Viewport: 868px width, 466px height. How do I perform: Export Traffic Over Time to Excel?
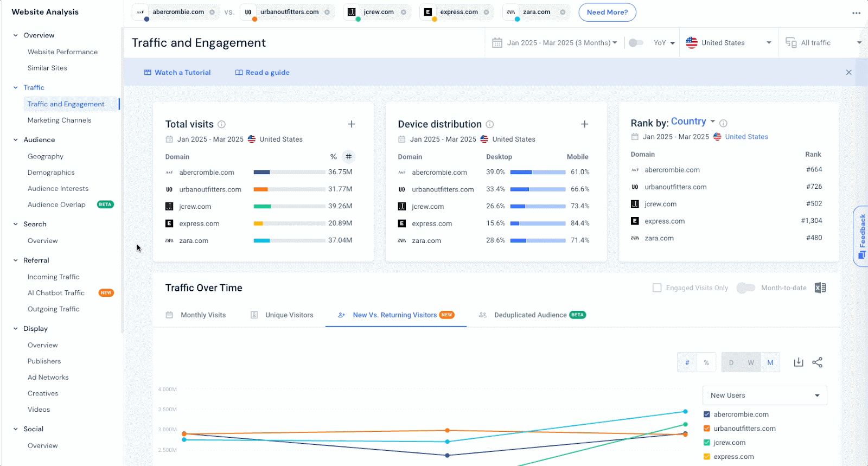820,288
